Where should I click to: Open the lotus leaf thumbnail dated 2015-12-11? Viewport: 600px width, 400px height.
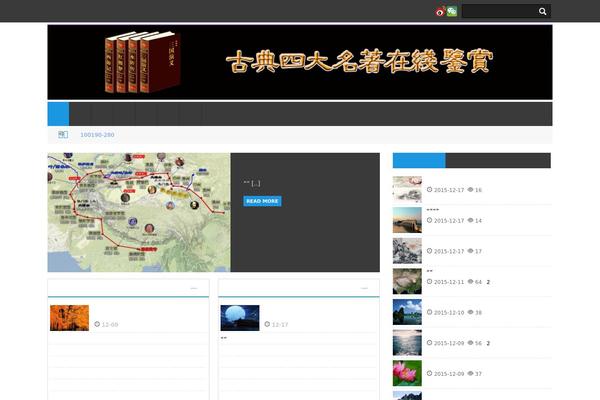point(407,281)
